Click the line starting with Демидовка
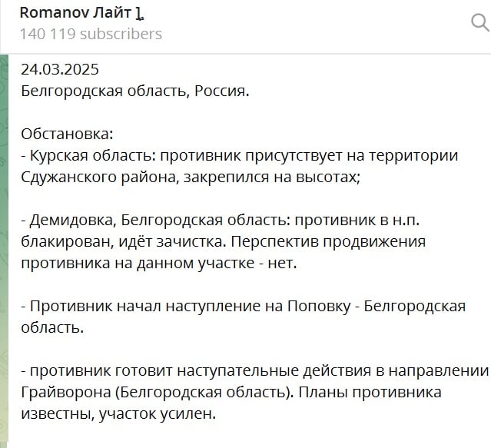The image size is (491, 448). (220, 220)
